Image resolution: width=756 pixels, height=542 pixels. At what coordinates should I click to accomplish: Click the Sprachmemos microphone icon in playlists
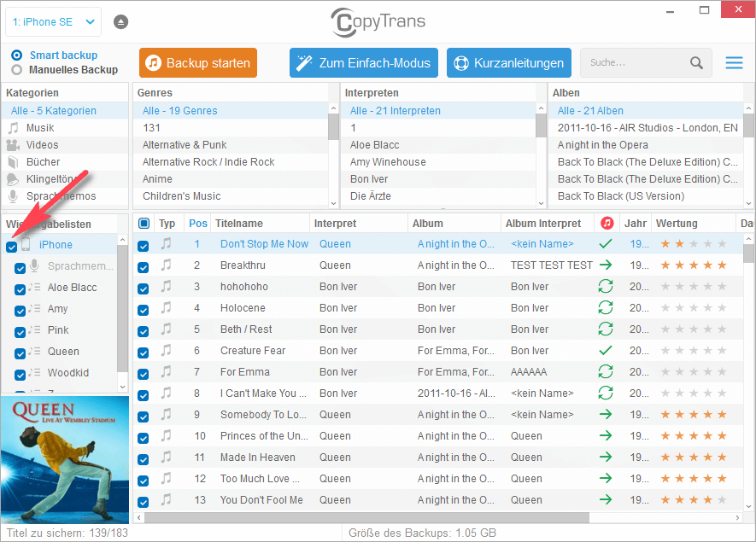coord(34,266)
